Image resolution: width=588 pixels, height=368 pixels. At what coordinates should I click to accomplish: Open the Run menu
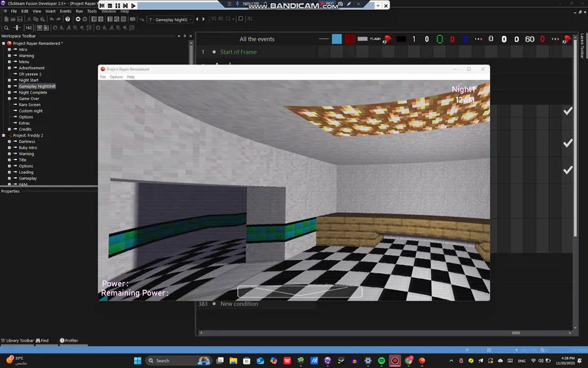click(x=79, y=11)
